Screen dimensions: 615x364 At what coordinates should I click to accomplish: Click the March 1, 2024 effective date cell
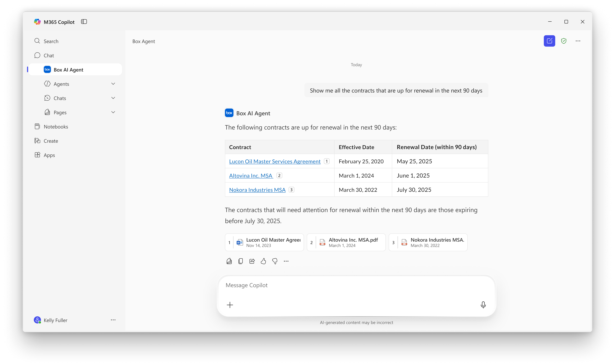tap(363, 175)
